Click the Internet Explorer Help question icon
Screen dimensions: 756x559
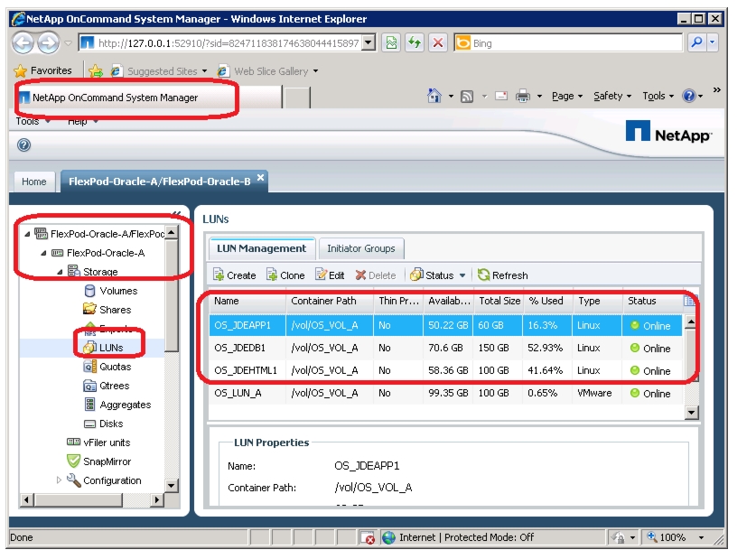coord(688,96)
